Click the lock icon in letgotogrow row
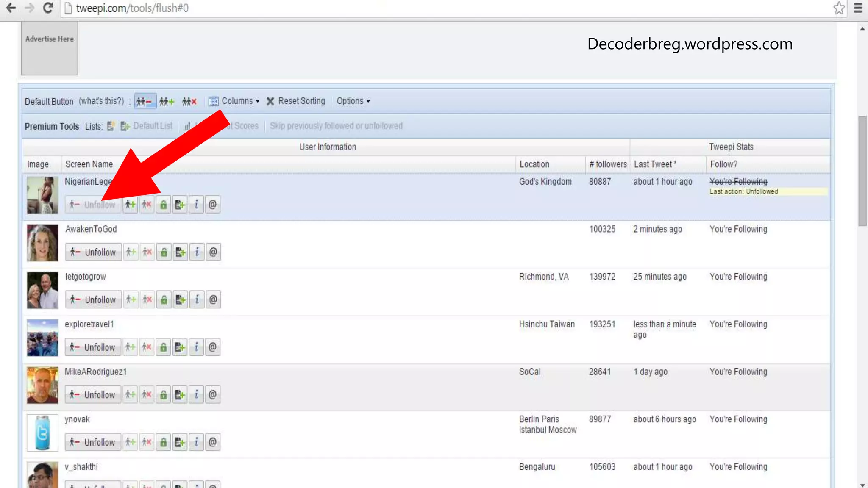The height and width of the screenshot is (488, 868). [164, 299]
